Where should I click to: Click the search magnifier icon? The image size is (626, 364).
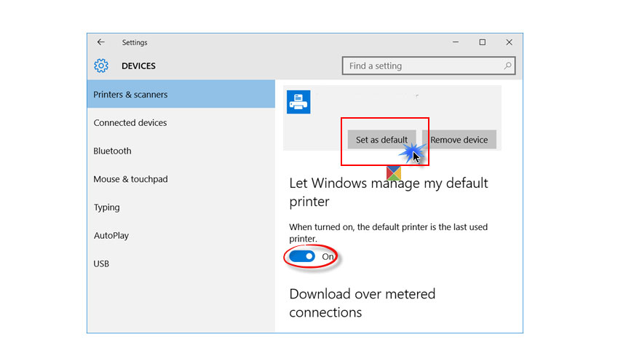pyautogui.click(x=507, y=66)
